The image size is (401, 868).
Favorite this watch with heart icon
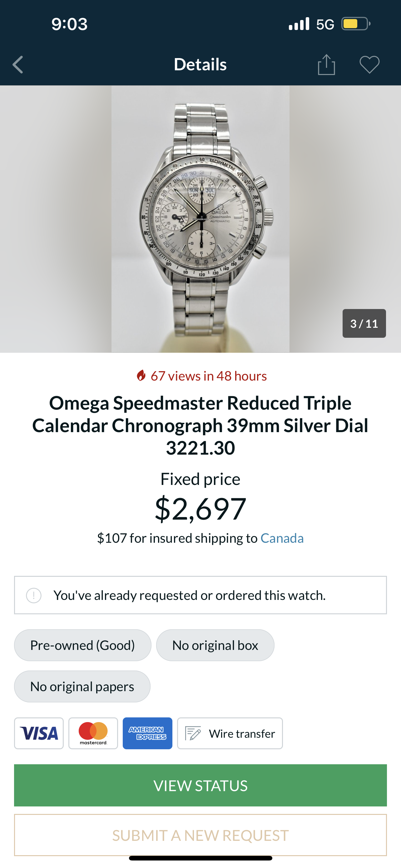tap(369, 64)
